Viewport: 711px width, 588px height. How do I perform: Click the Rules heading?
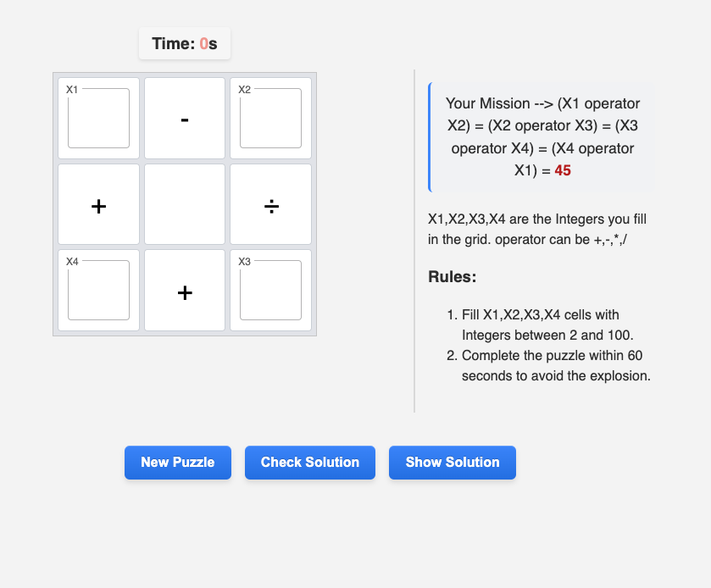pos(453,277)
